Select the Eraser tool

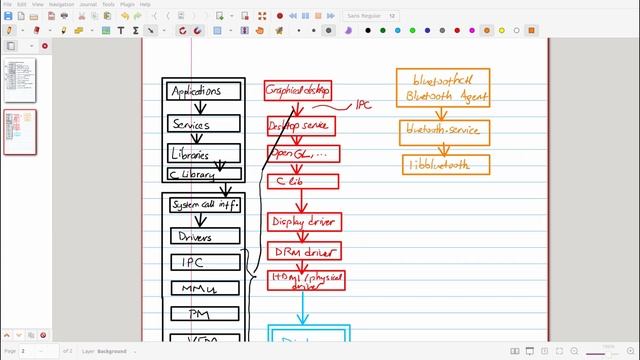click(x=37, y=30)
